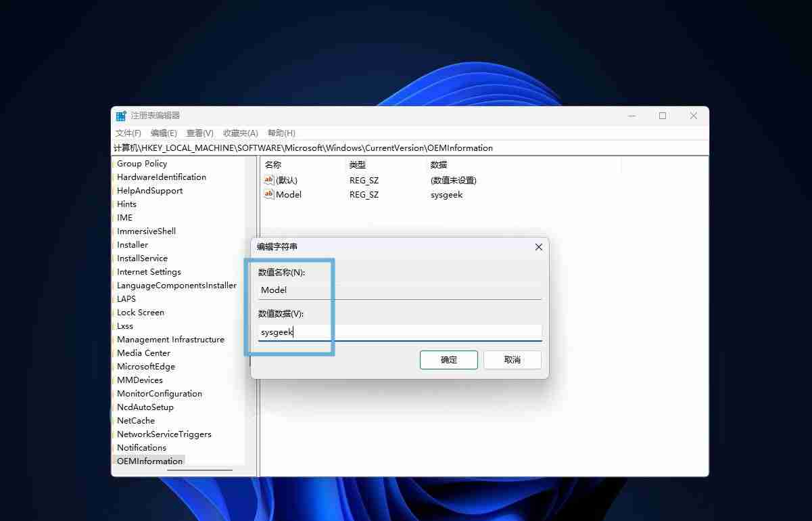The image size is (812, 521).
Task: Open the 文件 menu
Action: (128, 133)
